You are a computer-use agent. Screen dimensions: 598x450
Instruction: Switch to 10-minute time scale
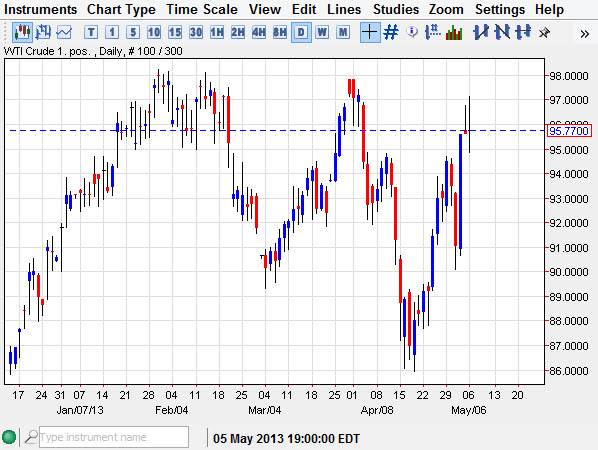[x=154, y=32]
